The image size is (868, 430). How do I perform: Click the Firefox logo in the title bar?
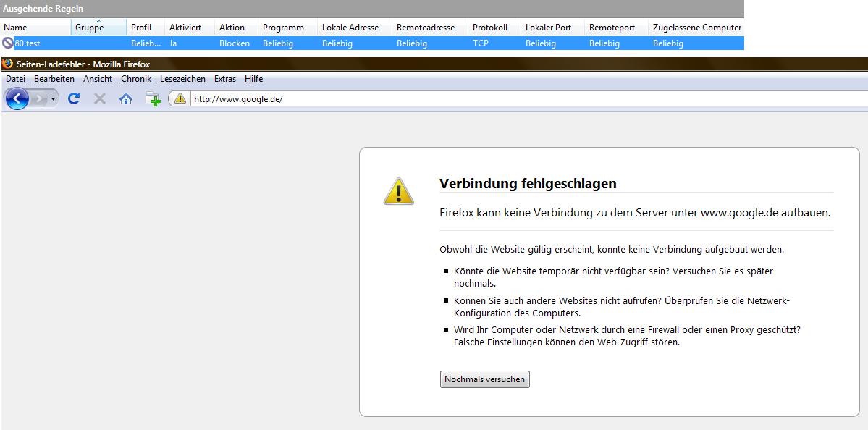(7, 64)
